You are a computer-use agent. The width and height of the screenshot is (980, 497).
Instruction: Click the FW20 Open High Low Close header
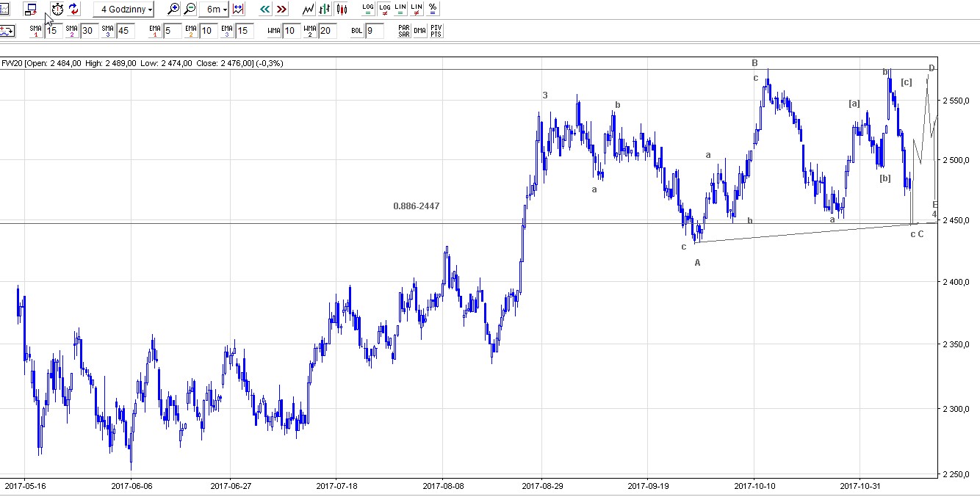[143, 63]
